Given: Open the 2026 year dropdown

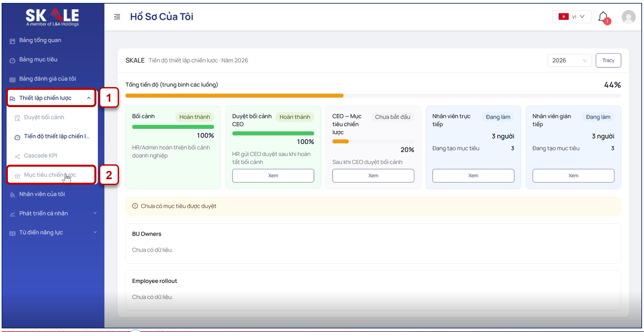Looking at the screenshot, I should click(569, 61).
